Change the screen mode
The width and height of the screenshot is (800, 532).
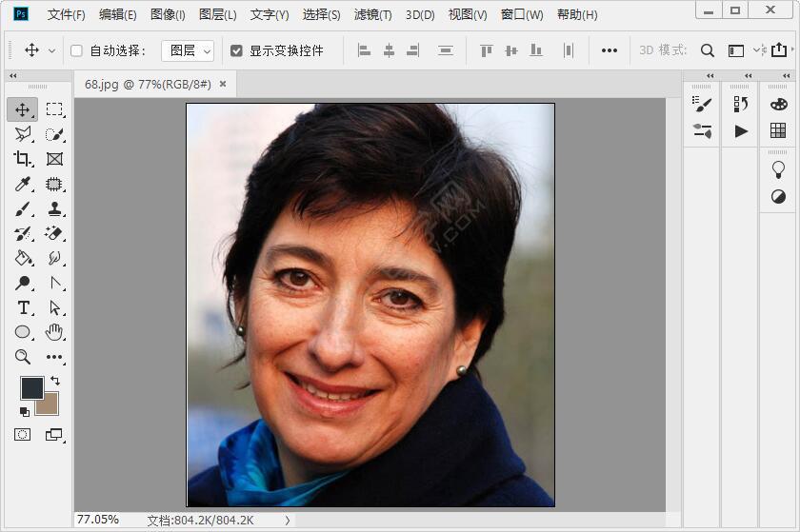coord(54,435)
